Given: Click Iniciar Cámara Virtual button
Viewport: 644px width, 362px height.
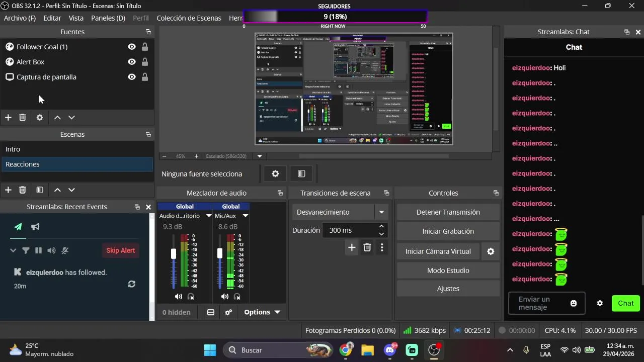Looking at the screenshot, I should [438, 251].
